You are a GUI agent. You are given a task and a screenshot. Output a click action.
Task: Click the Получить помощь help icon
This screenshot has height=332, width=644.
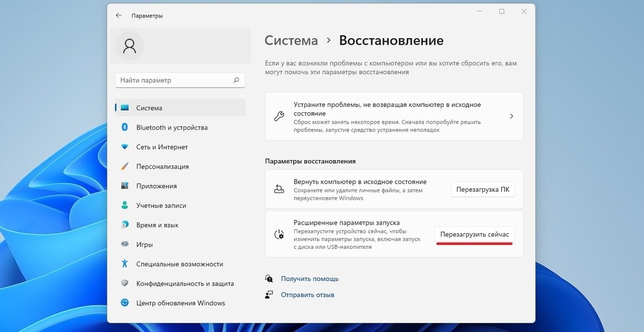(x=269, y=278)
